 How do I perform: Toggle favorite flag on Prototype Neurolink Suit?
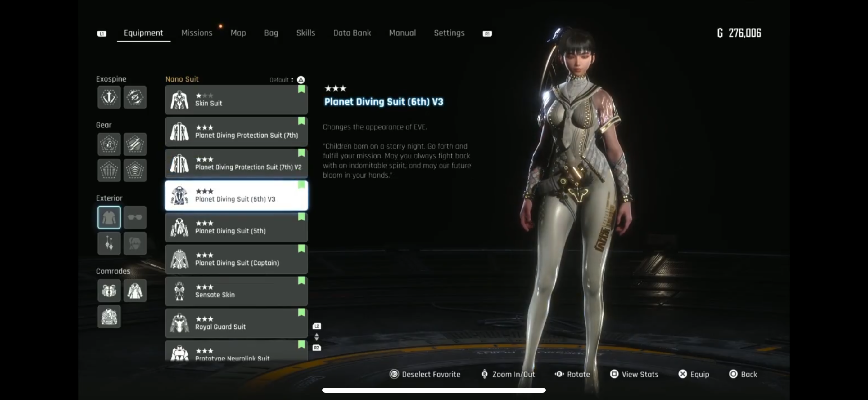point(301,344)
